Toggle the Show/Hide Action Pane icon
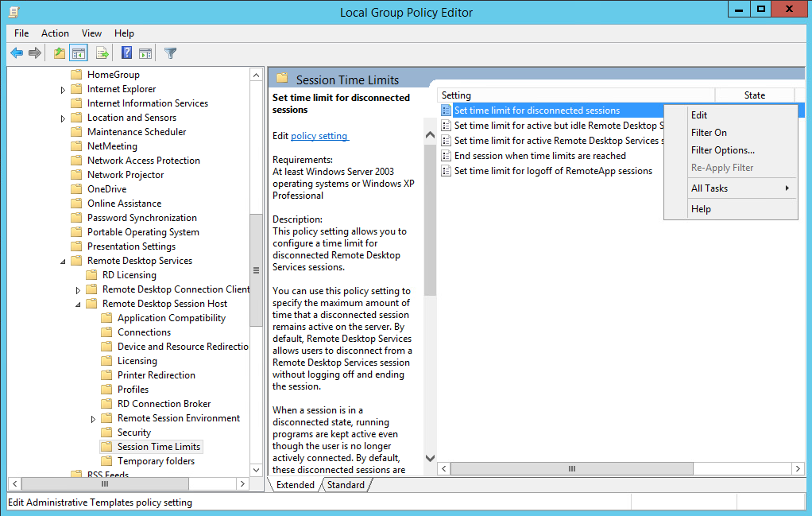812x516 pixels. pyautogui.click(x=145, y=52)
